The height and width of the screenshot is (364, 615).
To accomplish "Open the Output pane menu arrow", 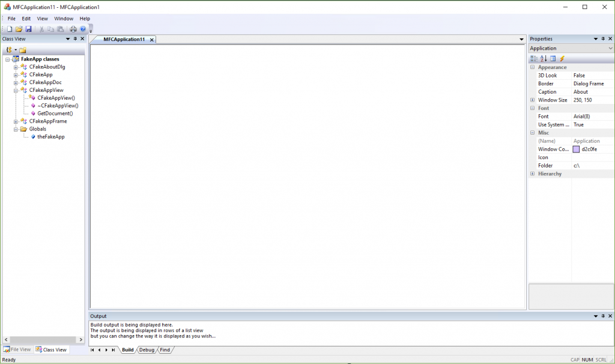I will pos(596,316).
